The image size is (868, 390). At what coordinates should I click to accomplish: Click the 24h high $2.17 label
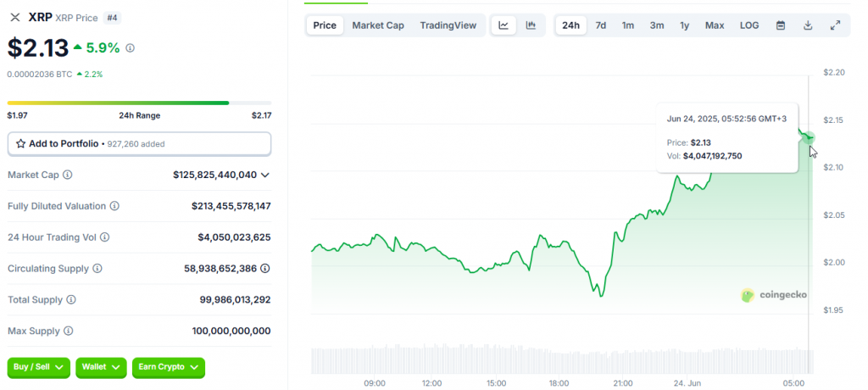coord(261,116)
